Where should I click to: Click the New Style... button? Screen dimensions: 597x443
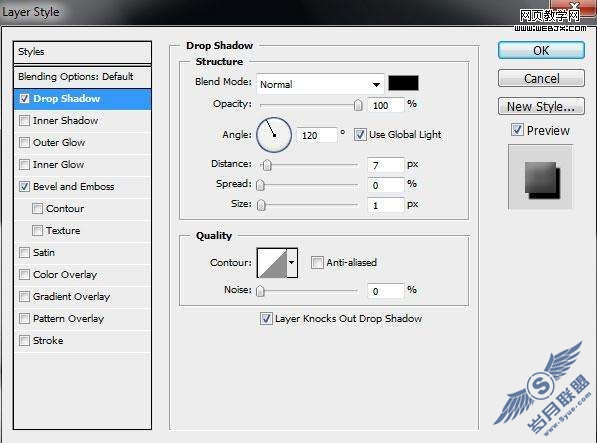pos(541,106)
